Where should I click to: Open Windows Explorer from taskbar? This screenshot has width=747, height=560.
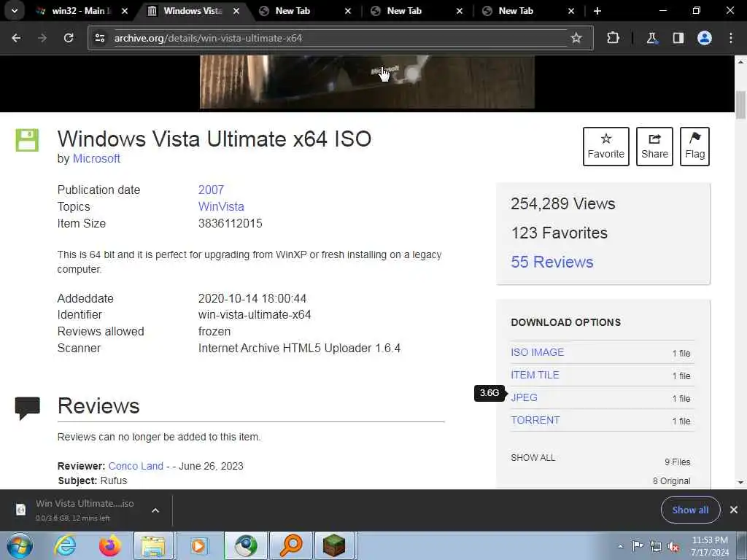tap(153, 545)
